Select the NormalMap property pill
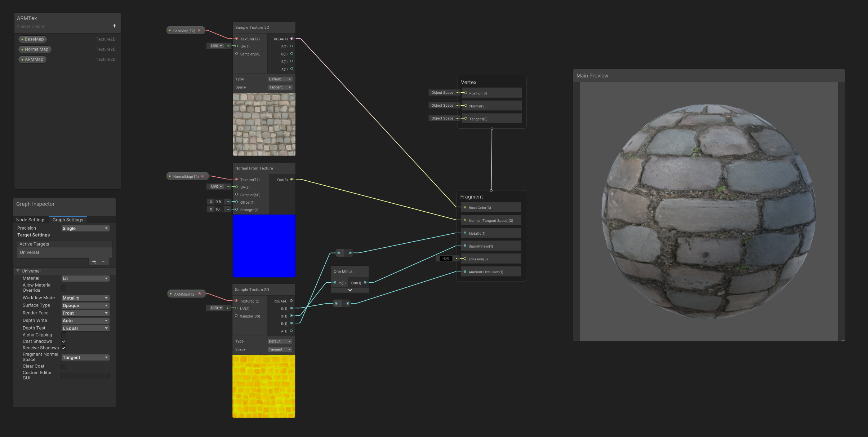Viewport: 868px width, 437px height. [35, 49]
